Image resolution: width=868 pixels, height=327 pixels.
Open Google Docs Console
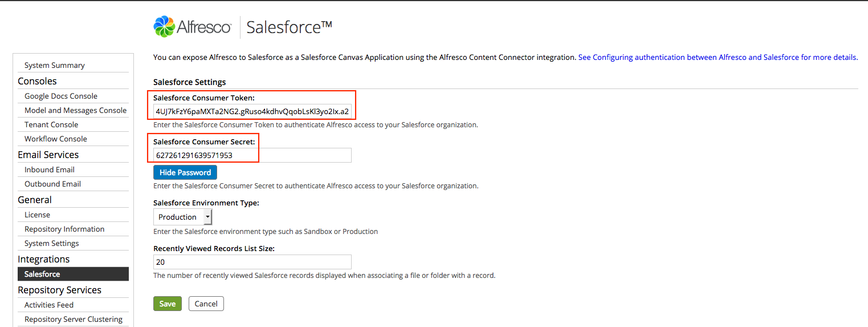coord(61,96)
